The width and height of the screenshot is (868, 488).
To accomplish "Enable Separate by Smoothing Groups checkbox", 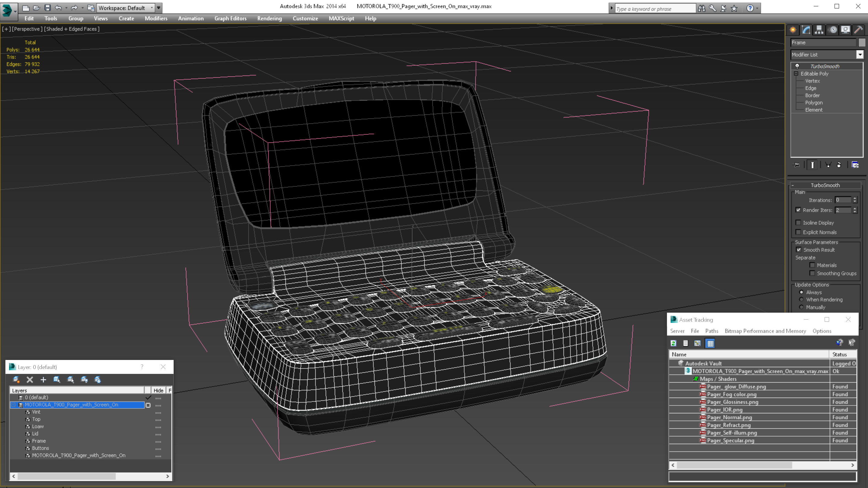I will click(812, 273).
